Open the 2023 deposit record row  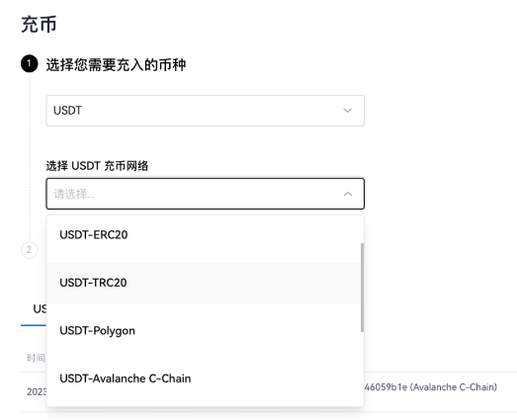pyautogui.click(x=269, y=391)
